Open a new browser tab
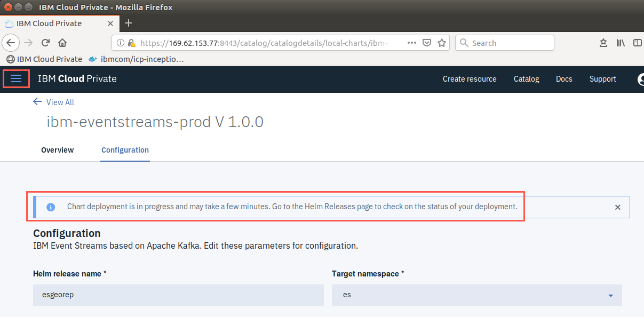644x317 pixels. pos(129,23)
